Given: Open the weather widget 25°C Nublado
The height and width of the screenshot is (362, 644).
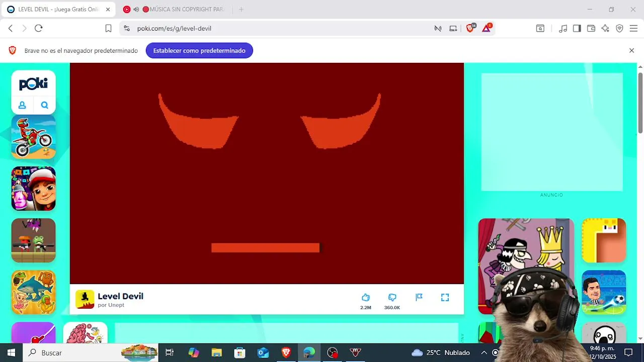Looking at the screenshot, I should click(x=441, y=352).
